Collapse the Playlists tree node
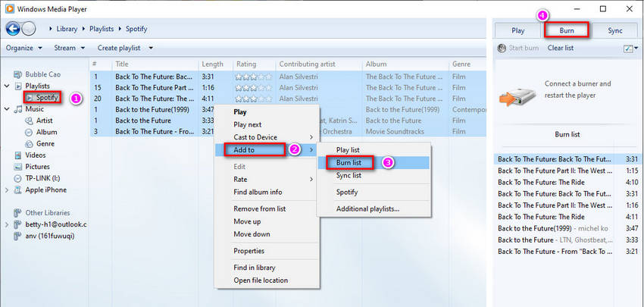This screenshot has width=644, height=307. pyautogui.click(x=7, y=86)
